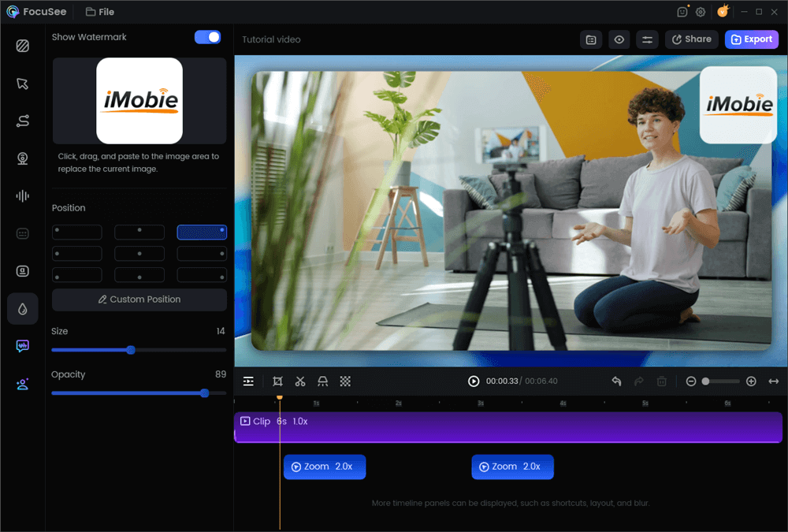The width and height of the screenshot is (788, 532).
Task: Open the File menu
Action: (x=99, y=12)
